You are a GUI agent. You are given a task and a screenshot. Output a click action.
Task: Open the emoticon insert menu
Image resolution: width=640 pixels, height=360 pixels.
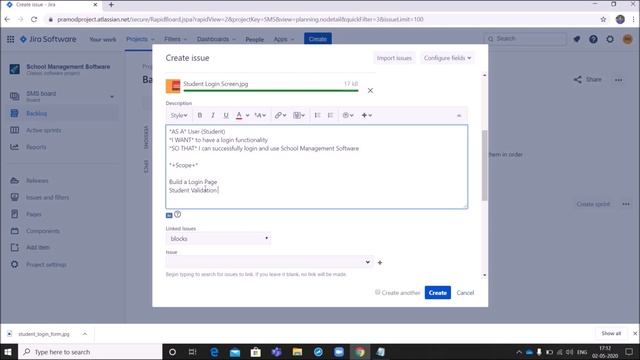click(348, 116)
